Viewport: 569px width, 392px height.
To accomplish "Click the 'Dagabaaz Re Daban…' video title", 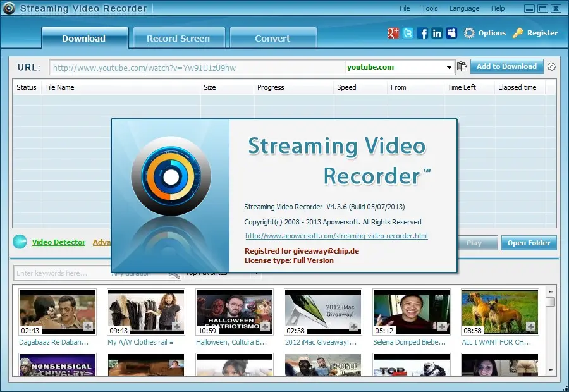I will [54, 342].
